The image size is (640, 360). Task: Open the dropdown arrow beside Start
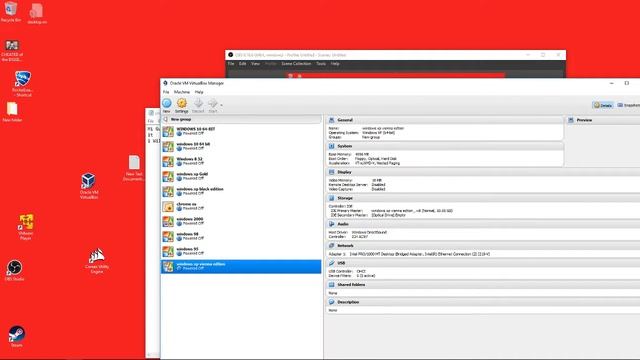(x=221, y=105)
